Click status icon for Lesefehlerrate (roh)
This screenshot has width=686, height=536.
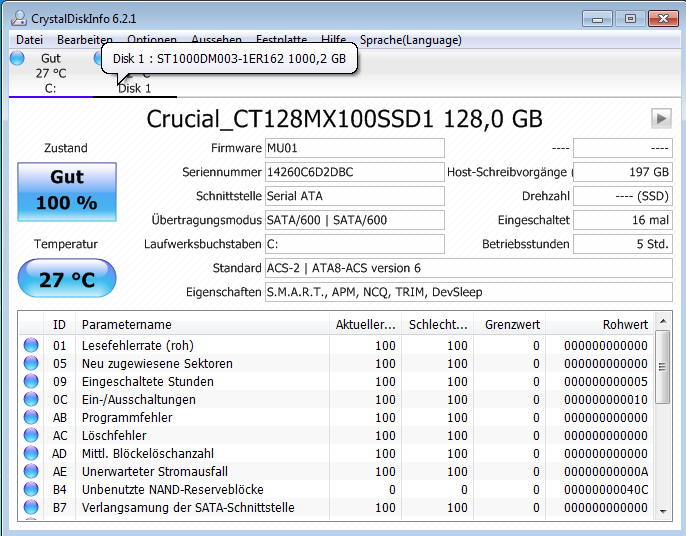31,345
